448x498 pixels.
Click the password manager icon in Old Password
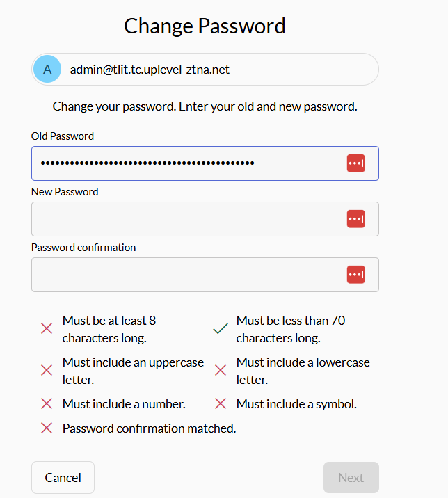[x=355, y=163]
